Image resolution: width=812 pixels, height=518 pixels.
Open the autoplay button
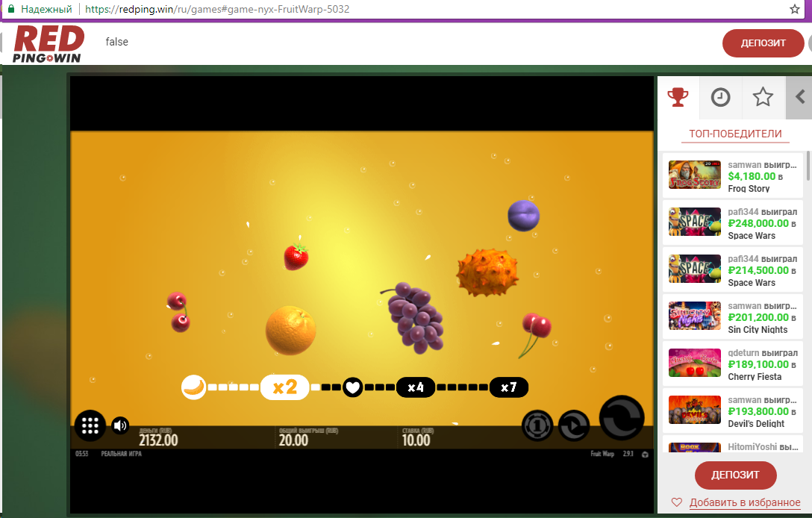coord(574,425)
